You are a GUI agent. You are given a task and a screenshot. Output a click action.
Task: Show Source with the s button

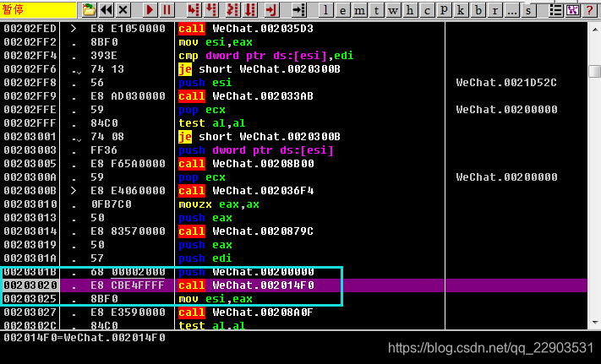click(528, 9)
